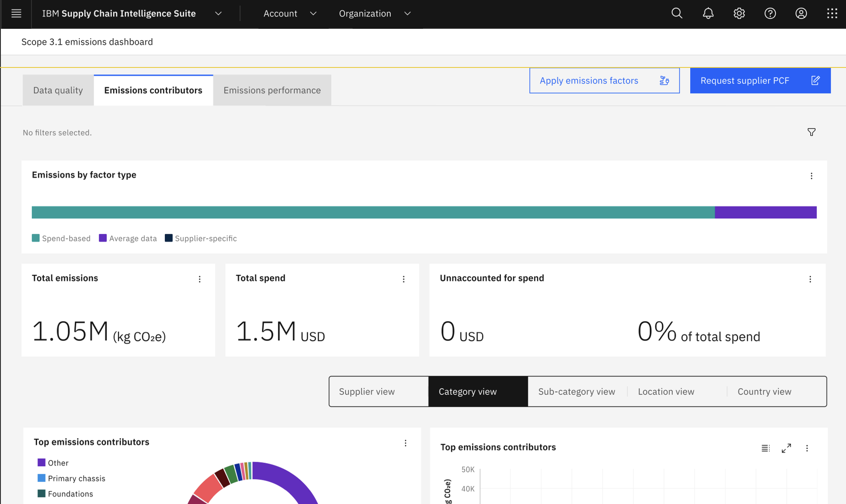Expand the bar chart to fullscreen
Screen dimensions: 846x504
click(786, 448)
